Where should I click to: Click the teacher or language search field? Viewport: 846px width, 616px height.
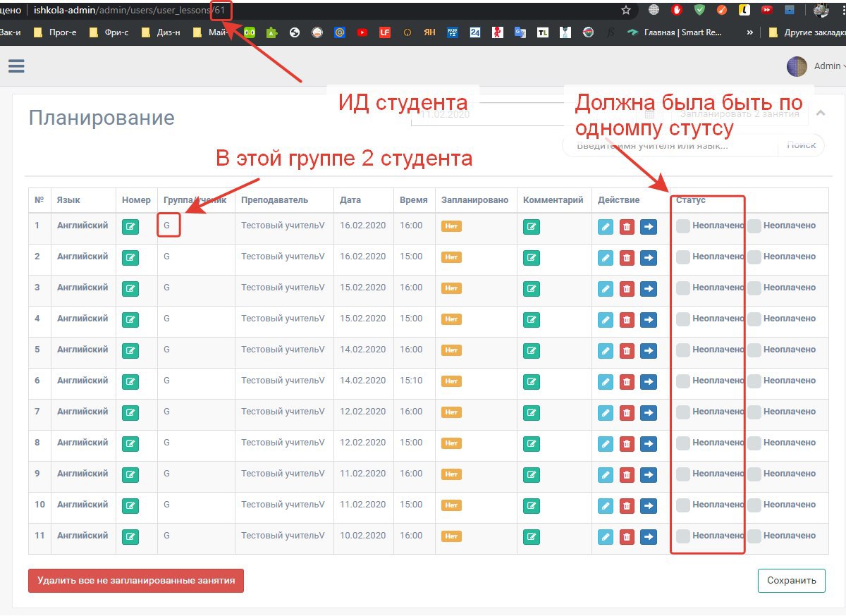pos(671,145)
